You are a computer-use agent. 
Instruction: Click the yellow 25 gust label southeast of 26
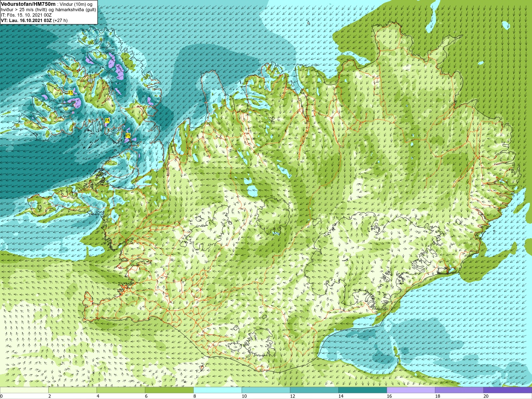[128, 135]
